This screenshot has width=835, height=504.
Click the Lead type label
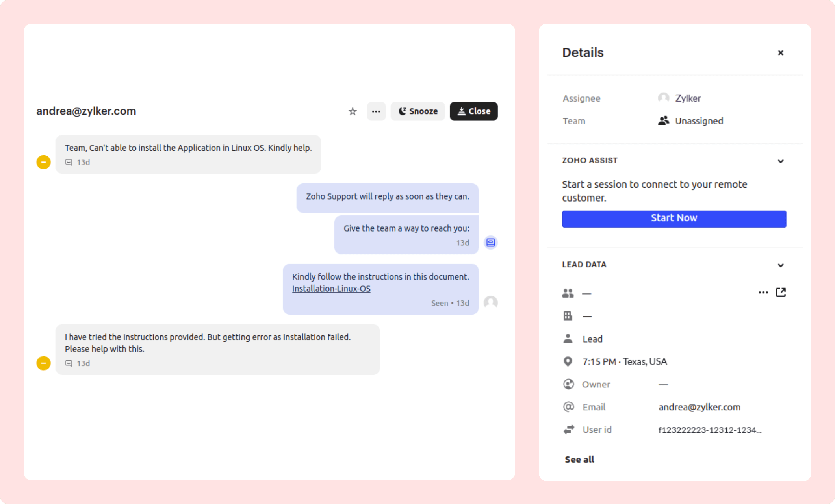coord(592,339)
